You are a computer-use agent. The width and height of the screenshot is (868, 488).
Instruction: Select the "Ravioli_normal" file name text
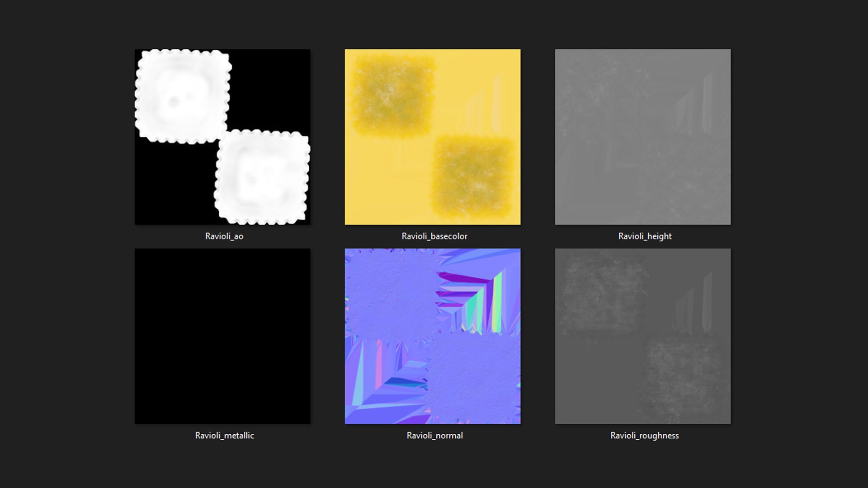pyautogui.click(x=434, y=436)
